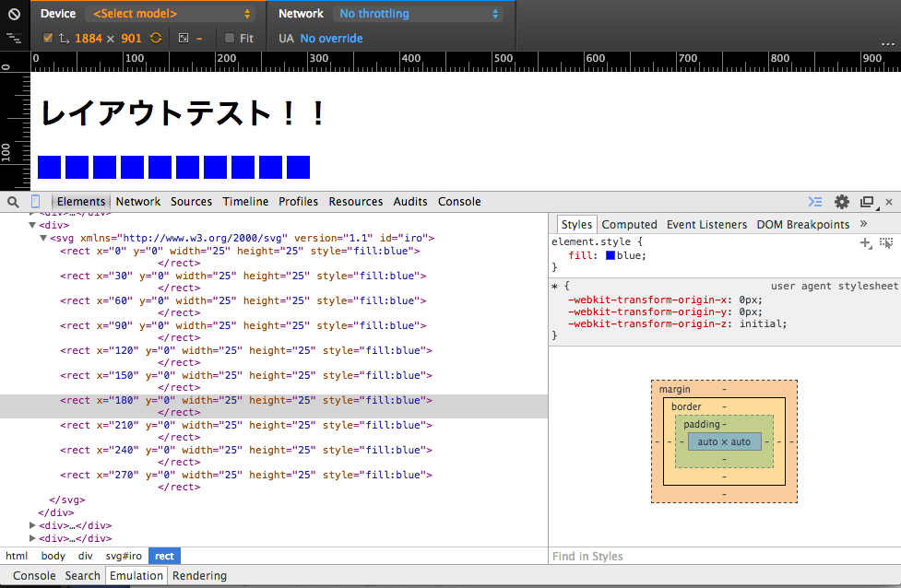
Task: Toggle device mode phone icon
Action: tap(36, 202)
